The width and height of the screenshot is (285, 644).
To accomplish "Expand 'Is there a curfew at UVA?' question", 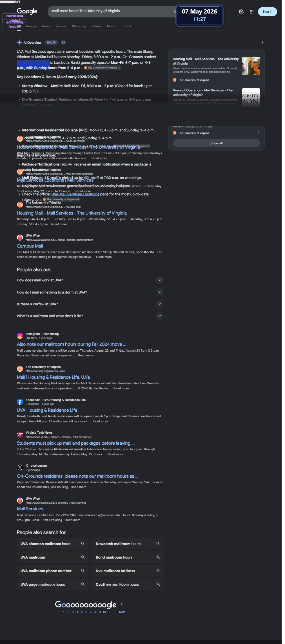I will pos(90,304).
